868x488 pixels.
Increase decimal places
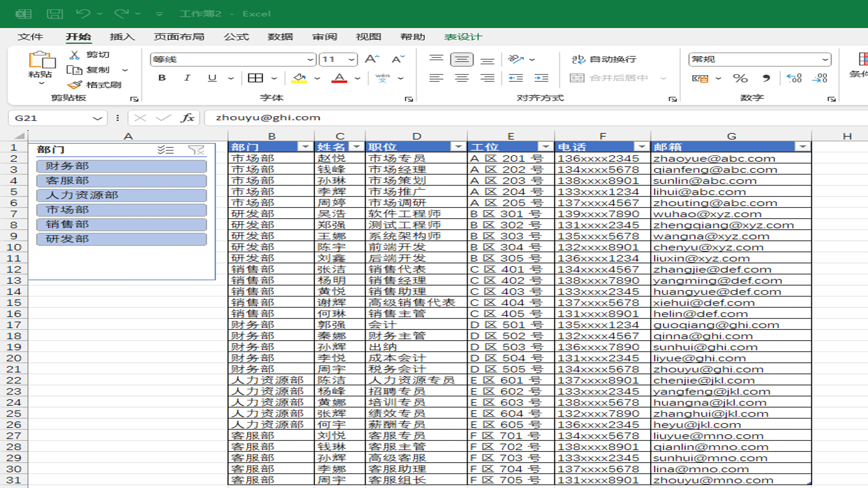click(794, 78)
